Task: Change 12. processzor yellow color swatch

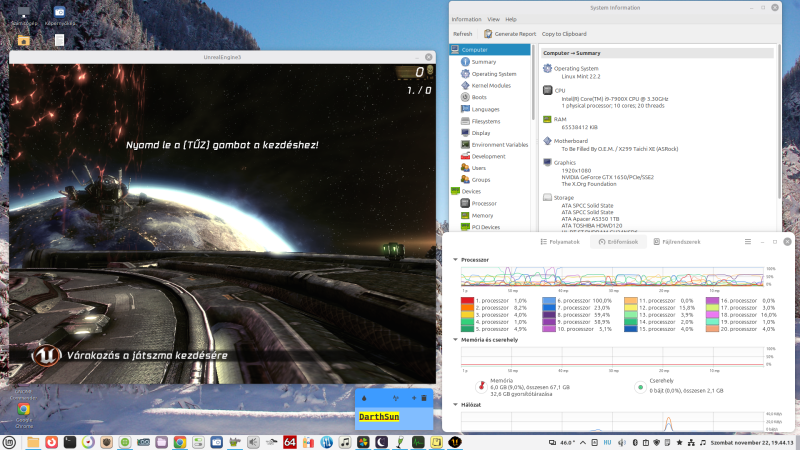Action: coord(631,308)
